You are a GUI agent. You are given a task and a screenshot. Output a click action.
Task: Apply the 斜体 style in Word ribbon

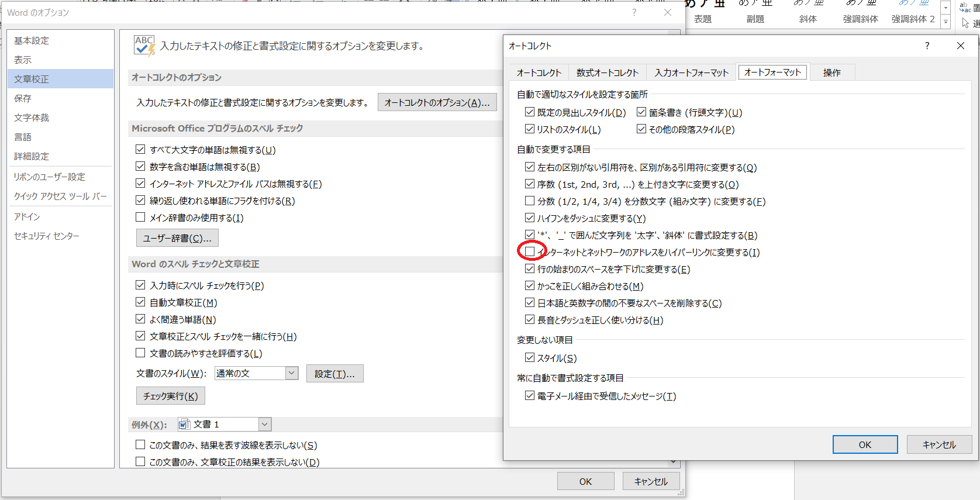(808, 13)
